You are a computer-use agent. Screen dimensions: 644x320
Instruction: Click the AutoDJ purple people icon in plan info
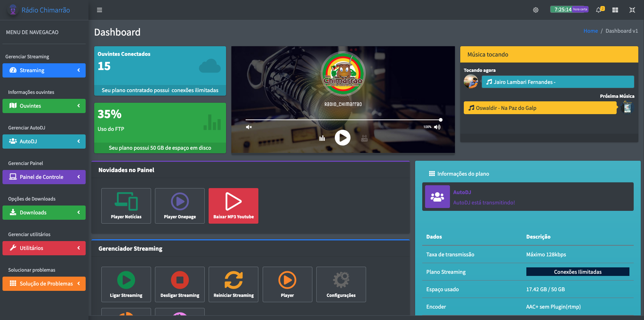(x=438, y=197)
